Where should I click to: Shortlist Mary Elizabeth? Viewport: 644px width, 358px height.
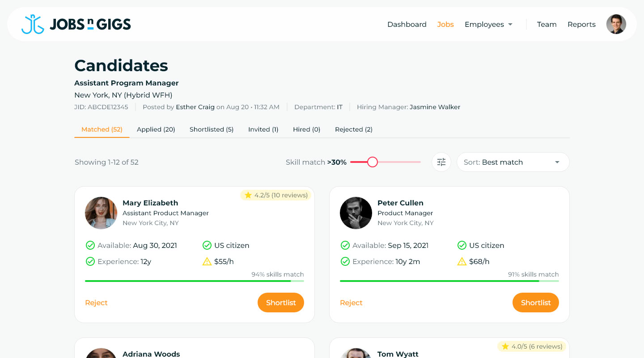click(x=281, y=303)
